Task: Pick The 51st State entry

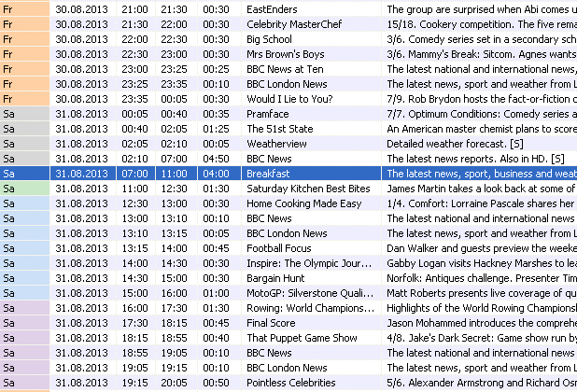Action: tap(279, 129)
